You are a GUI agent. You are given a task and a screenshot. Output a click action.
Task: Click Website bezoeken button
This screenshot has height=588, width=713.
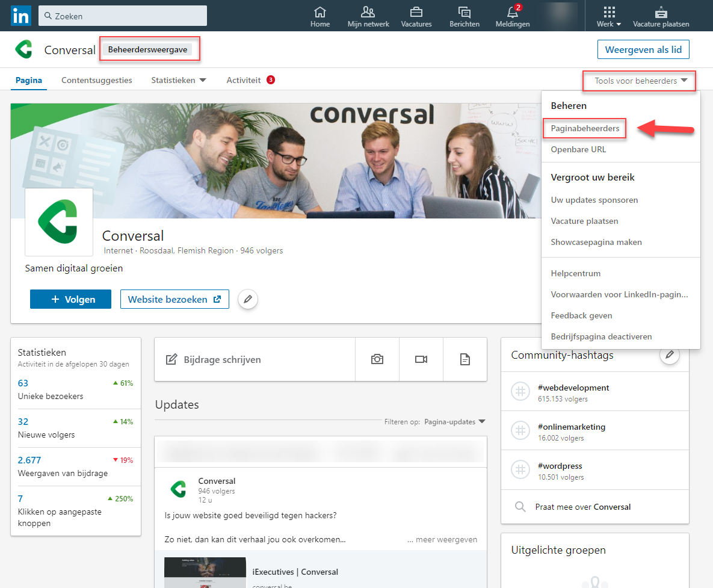click(x=174, y=299)
